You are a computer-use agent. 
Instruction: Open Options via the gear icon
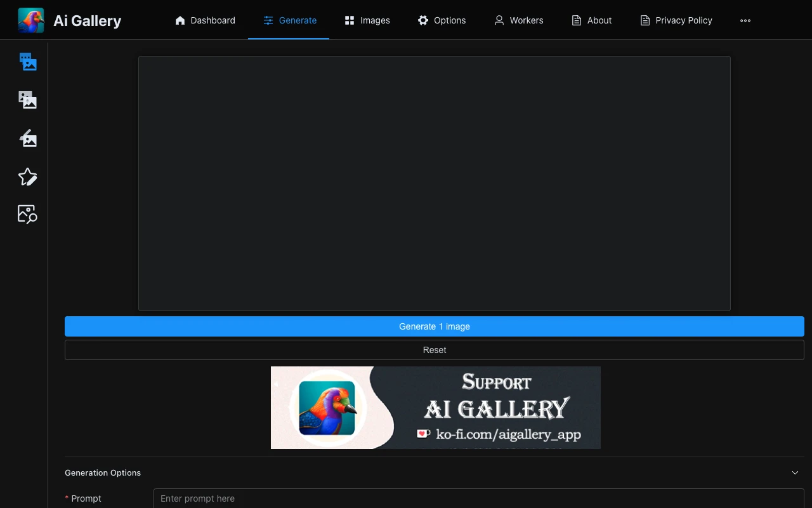point(423,20)
